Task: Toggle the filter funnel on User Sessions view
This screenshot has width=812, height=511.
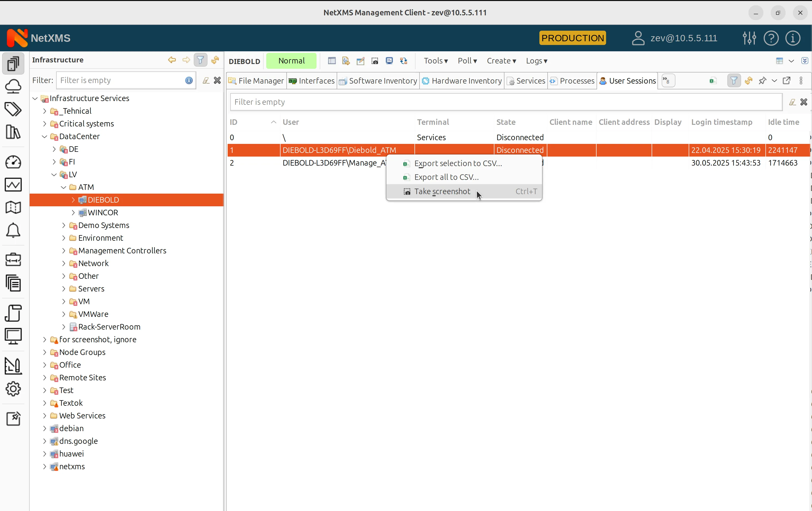Action: (734, 81)
